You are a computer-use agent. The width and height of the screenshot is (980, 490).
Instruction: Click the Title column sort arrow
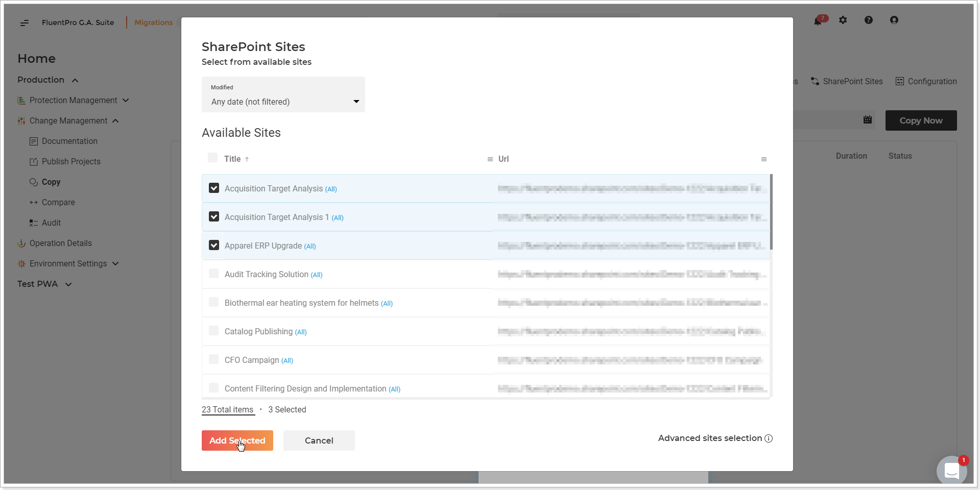247,159
